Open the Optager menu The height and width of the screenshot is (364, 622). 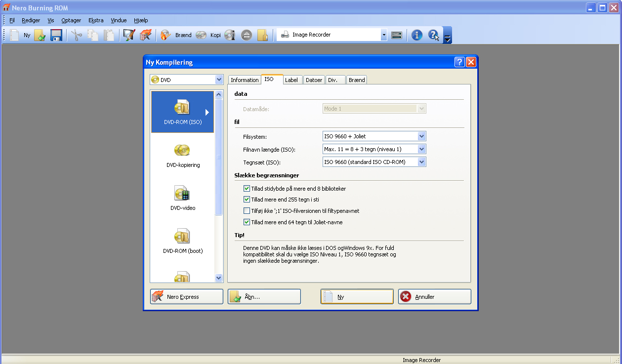(71, 20)
